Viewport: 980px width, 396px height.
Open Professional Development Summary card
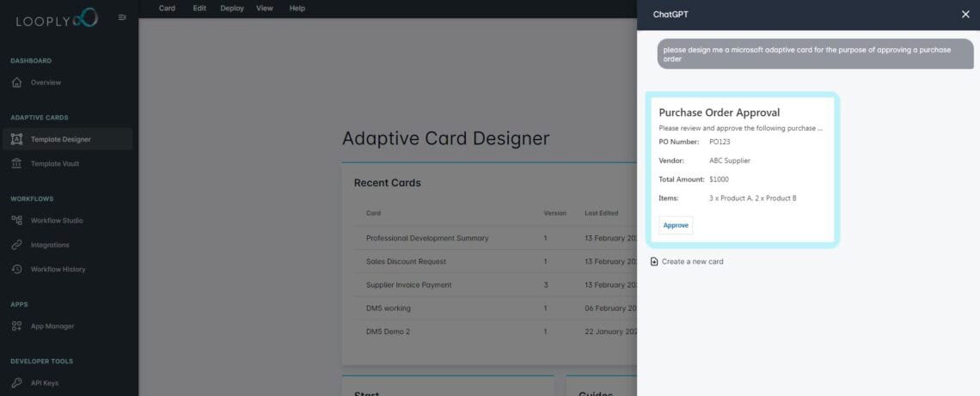[x=427, y=238]
